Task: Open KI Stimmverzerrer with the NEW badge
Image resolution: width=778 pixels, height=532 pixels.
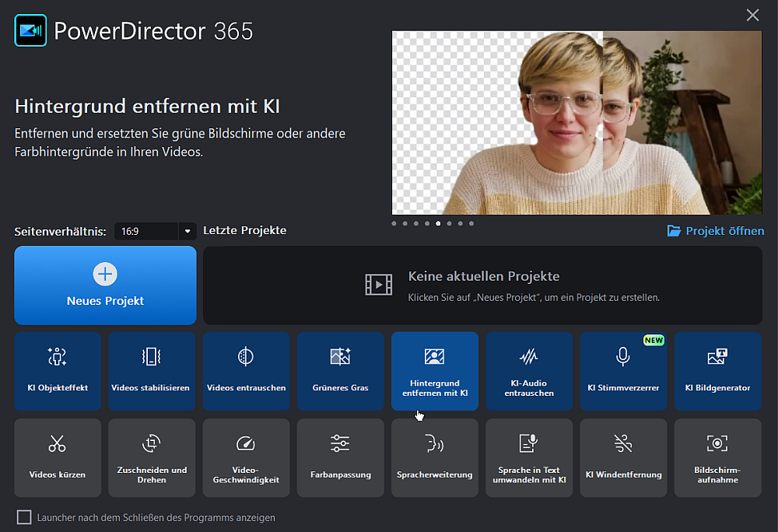Action: 623,371
